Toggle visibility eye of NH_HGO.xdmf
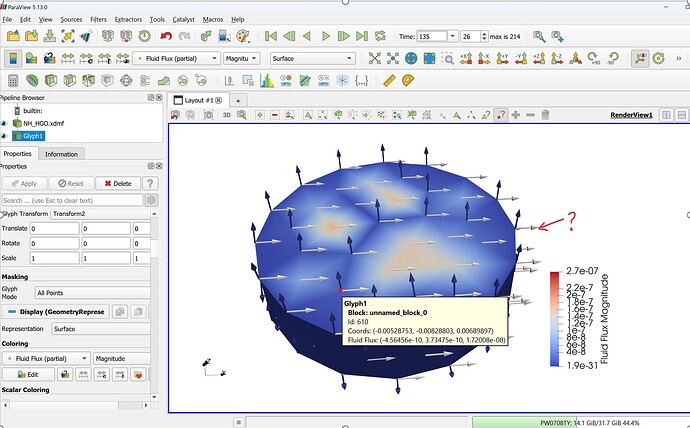Screen dimensions: 690x428 4,123
